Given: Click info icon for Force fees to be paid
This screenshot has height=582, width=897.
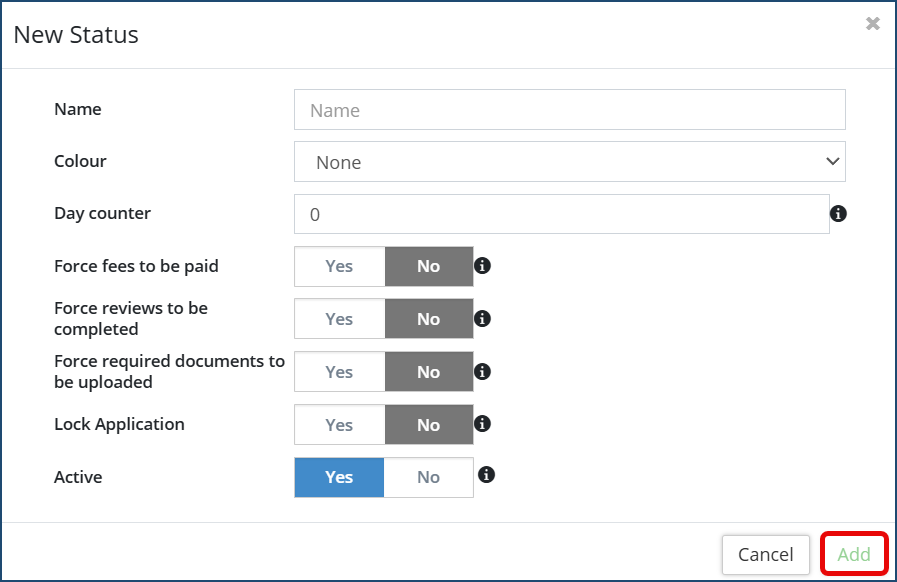Looking at the screenshot, I should 482,266.
